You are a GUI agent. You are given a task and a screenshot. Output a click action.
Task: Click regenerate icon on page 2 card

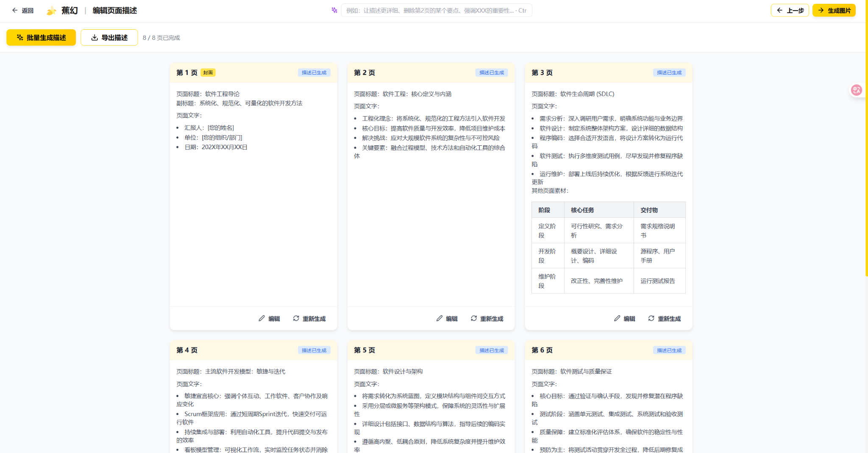[473, 318]
